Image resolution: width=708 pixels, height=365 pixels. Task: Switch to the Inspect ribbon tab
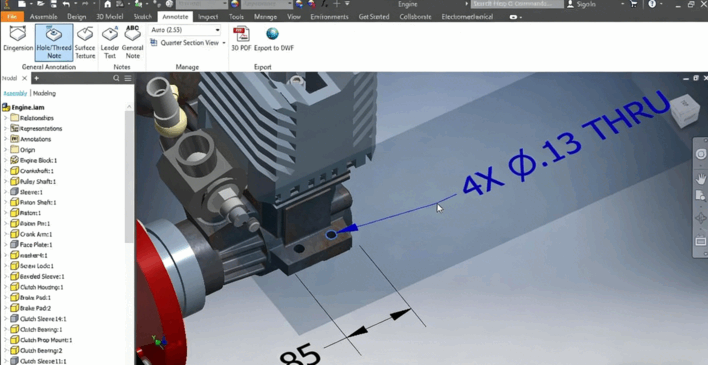[208, 17]
